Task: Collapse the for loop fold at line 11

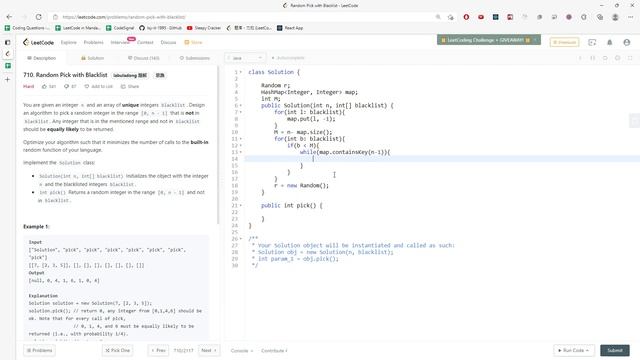Action: [241, 139]
